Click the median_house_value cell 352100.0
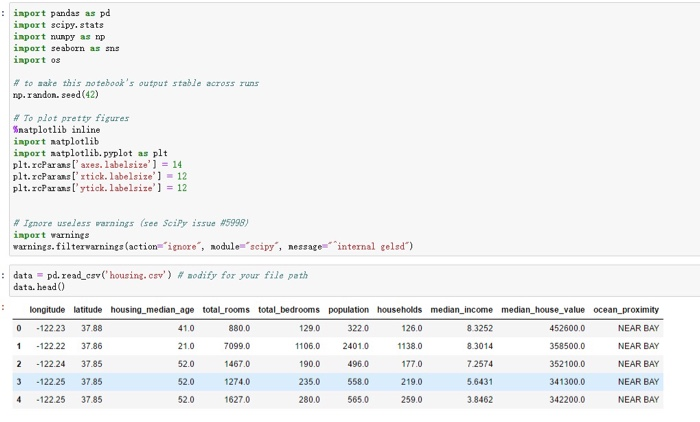 coord(567,364)
